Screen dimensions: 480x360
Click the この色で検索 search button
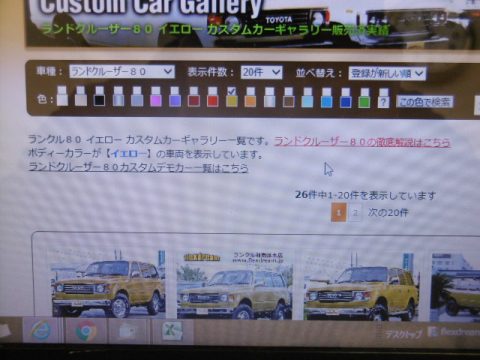[425, 102]
